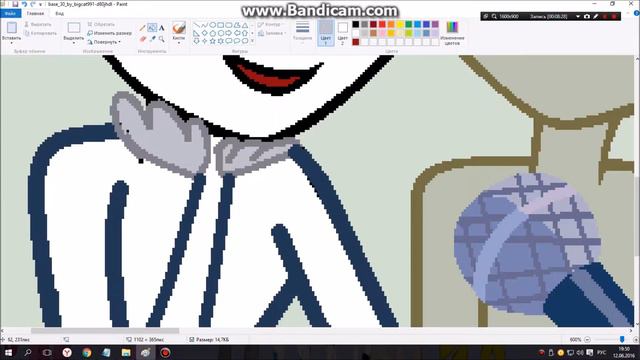The width and height of the screenshot is (640, 360).
Task: Click the Paste (Вставить) clipboard icon
Action: tap(11, 28)
